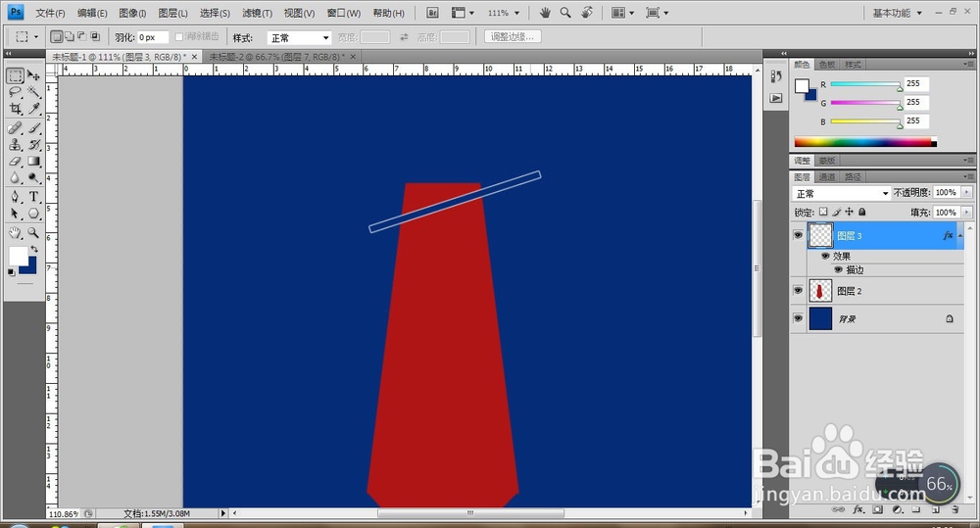Toggle lock transparent pixels
The image size is (980, 528).
[x=823, y=212]
